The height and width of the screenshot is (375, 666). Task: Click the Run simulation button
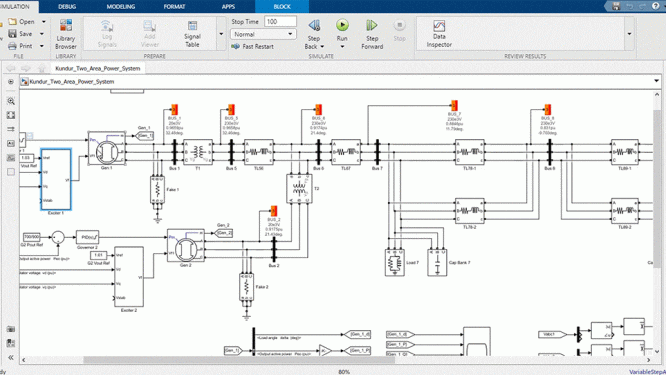click(x=342, y=30)
